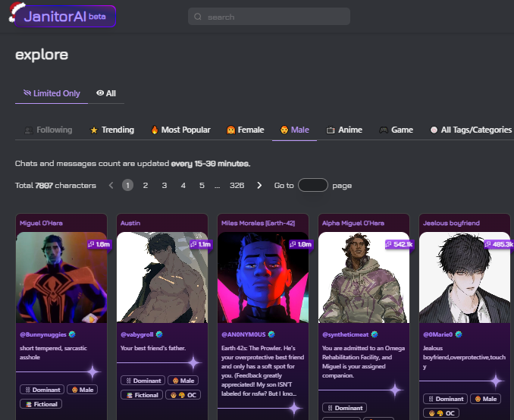Go to page 5
The height and width of the screenshot is (420, 514).
[202, 186]
